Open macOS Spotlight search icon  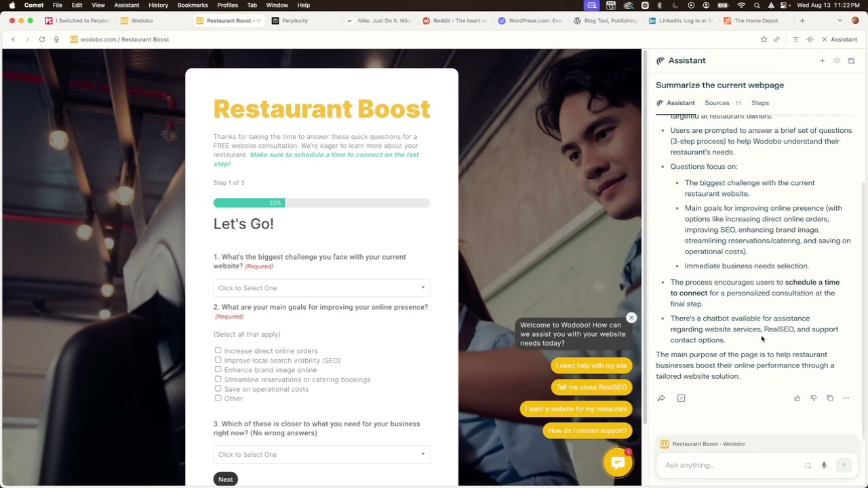[x=757, y=5]
